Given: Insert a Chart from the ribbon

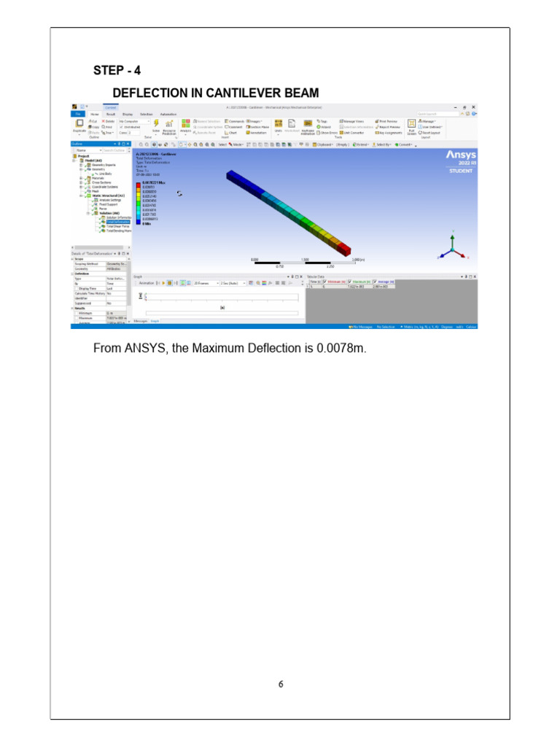Looking at the screenshot, I should (231, 133).
